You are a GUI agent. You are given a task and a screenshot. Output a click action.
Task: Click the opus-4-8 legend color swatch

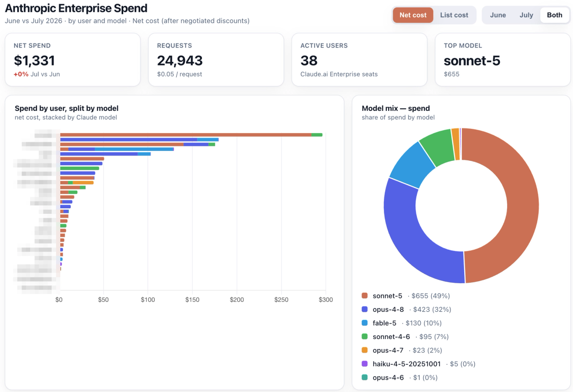click(x=365, y=309)
